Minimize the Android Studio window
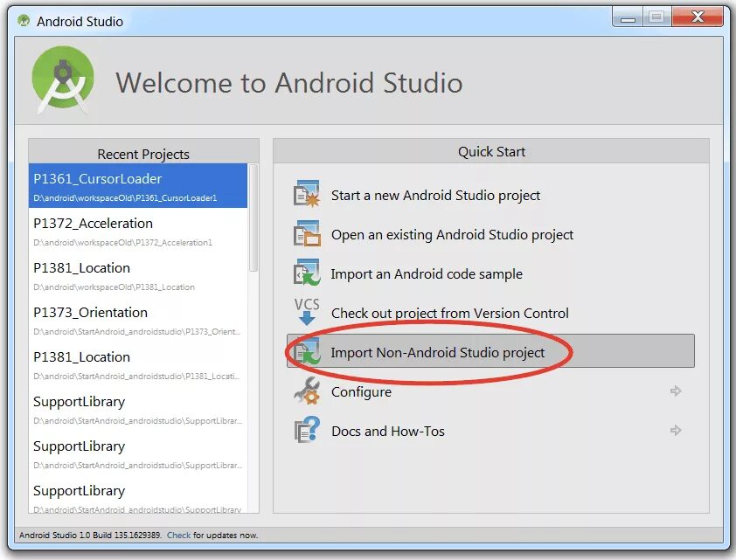The width and height of the screenshot is (736, 560). [628, 17]
